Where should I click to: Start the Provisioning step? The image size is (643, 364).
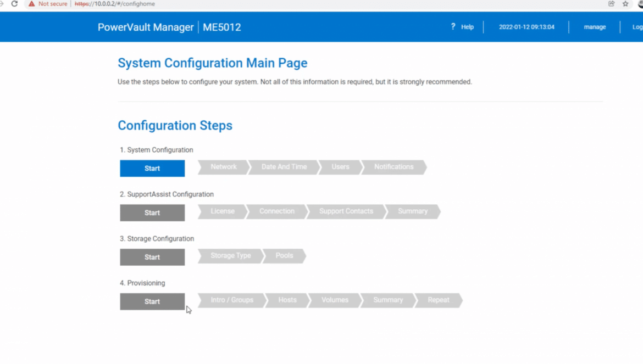tap(152, 302)
